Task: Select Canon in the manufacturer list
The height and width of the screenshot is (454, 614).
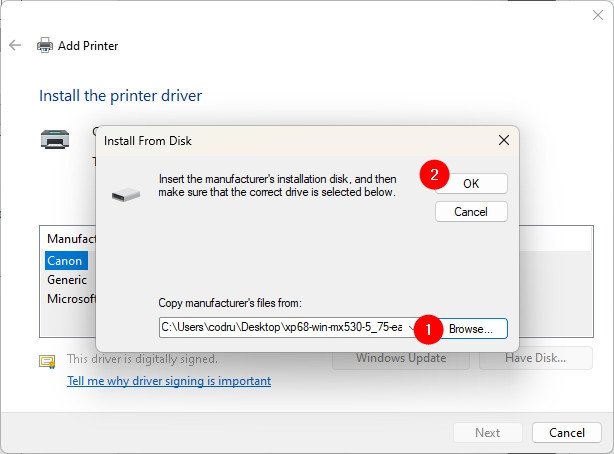Action: click(66, 260)
